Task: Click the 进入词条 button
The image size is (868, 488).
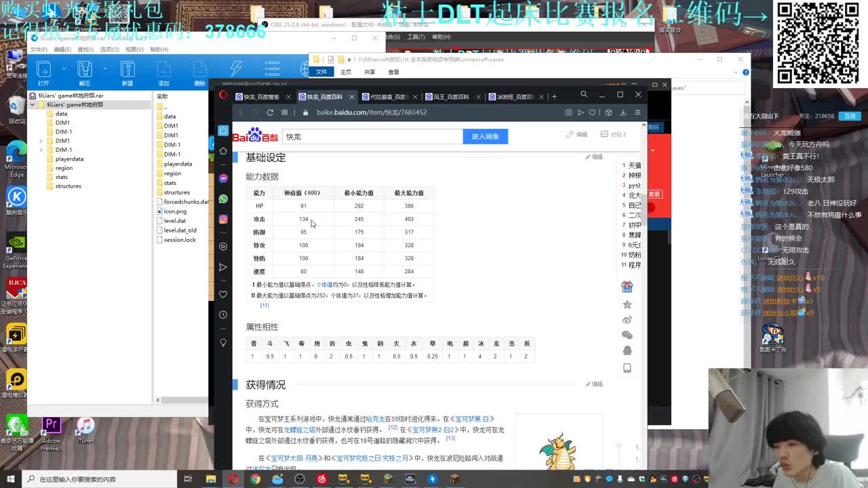Action: click(x=485, y=136)
